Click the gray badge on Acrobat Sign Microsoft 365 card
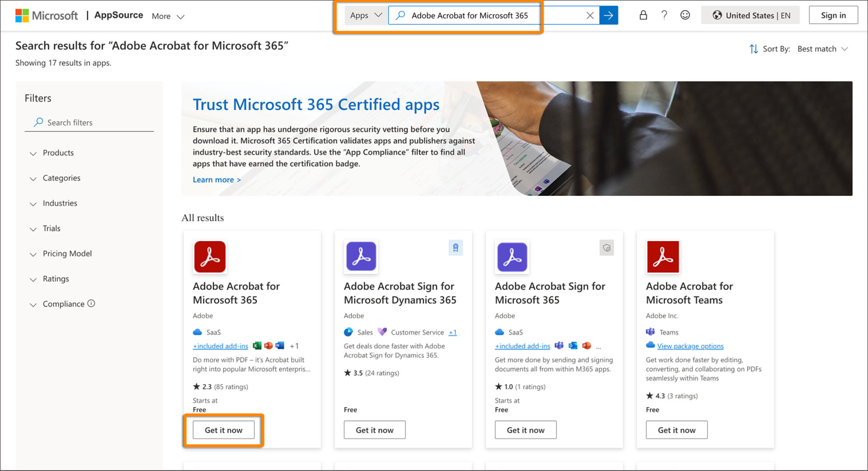The image size is (868, 471). tap(607, 248)
